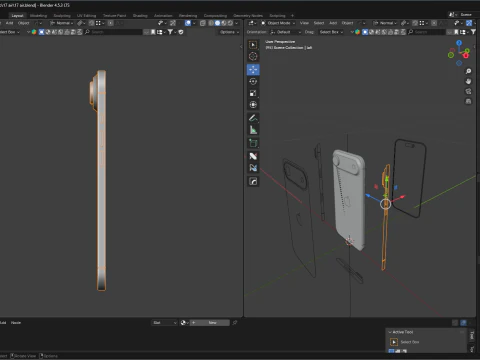Select the Rotate tool in the toolbar
The width and height of the screenshot is (480, 360).
coord(253,81)
